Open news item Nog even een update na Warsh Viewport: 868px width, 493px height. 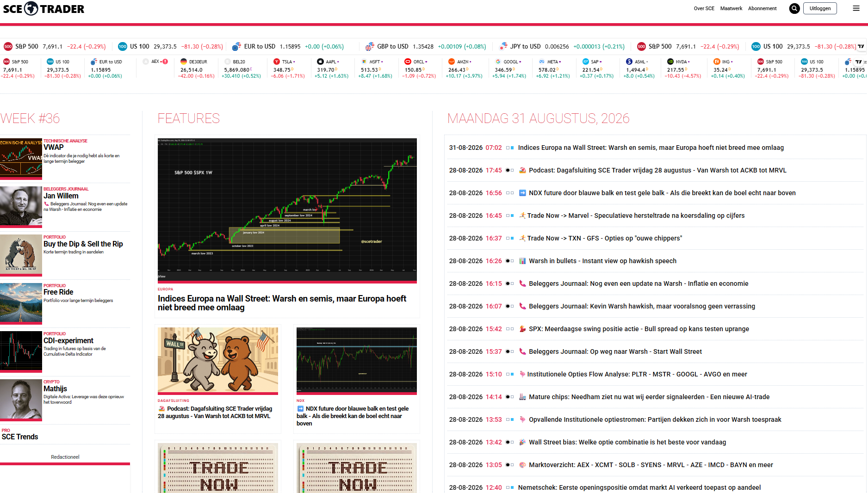pos(639,283)
